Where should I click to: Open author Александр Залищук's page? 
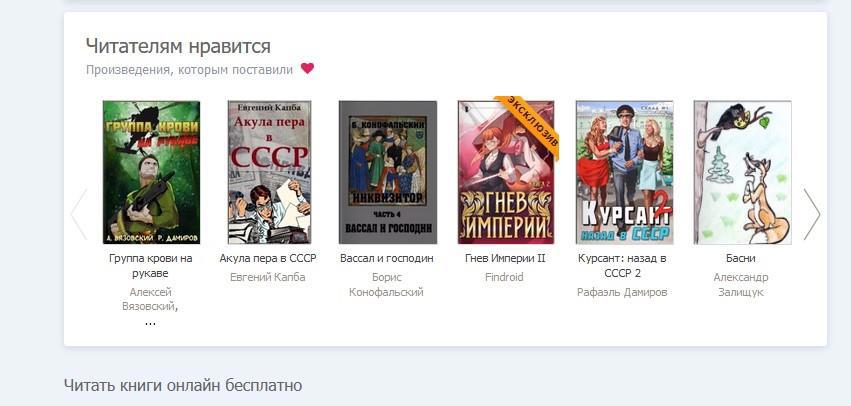click(x=741, y=285)
